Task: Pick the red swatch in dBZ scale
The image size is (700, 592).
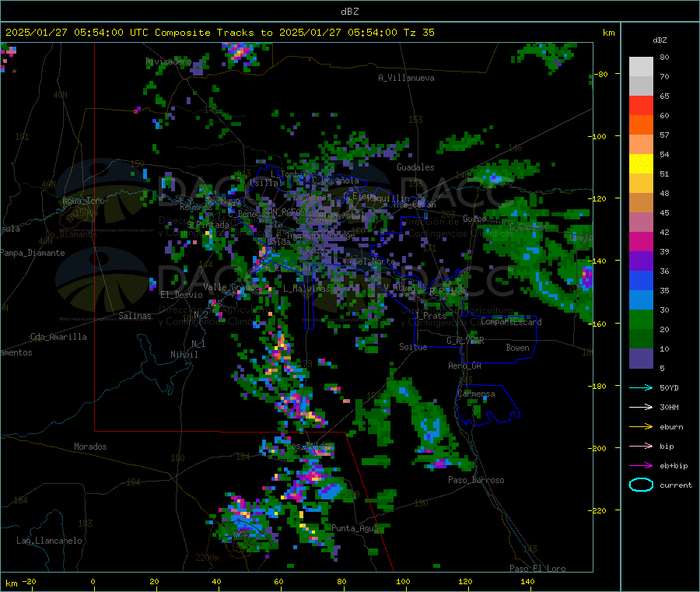Action: point(641,105)
